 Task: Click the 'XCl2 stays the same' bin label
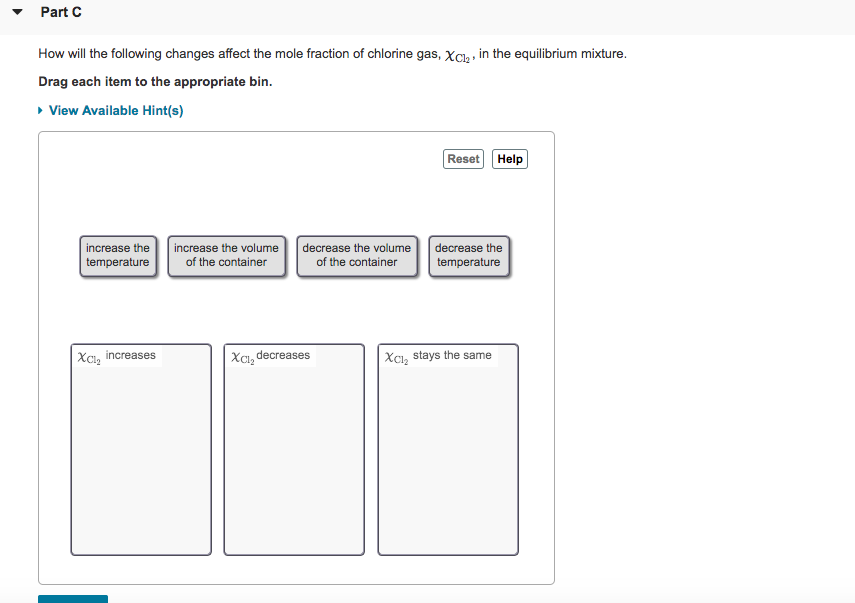click(438, 356)
